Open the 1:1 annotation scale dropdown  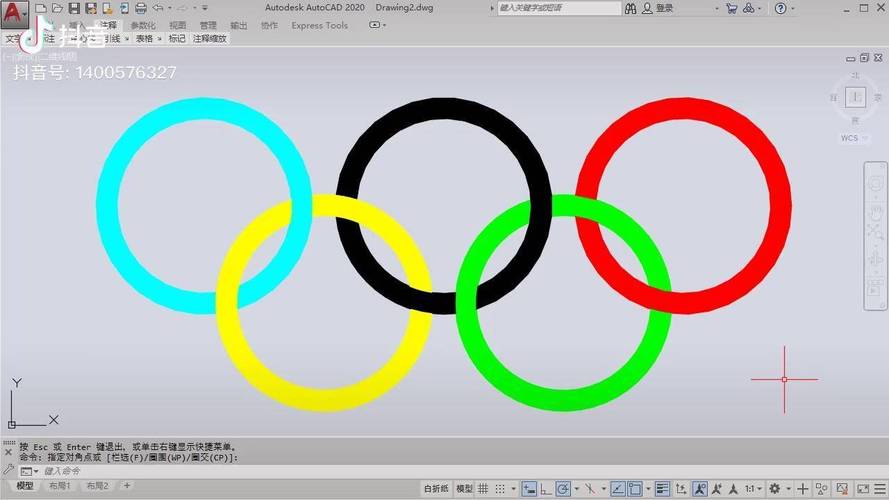pos(753,489)
